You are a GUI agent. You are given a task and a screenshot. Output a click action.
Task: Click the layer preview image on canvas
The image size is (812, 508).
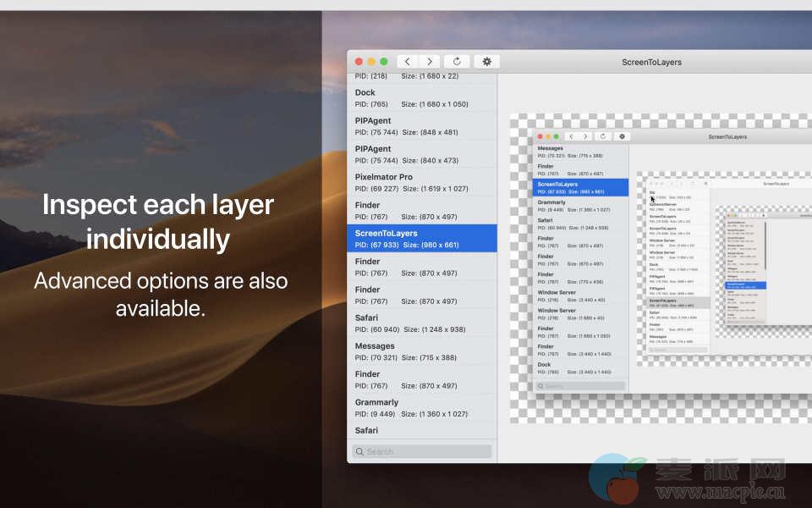(x=660, y=267)
